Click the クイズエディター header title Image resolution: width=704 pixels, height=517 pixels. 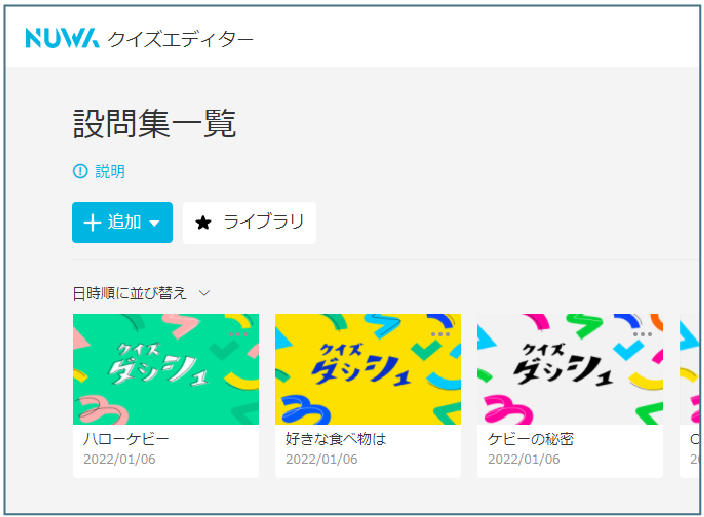[x=180, y=39]
